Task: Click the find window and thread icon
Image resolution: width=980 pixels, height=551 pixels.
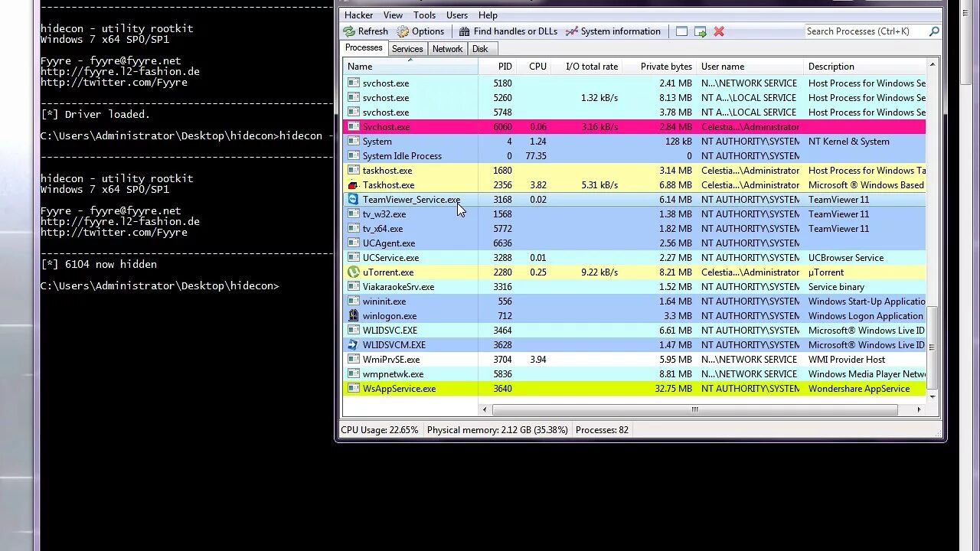Action: pyautogui.click(x=700, y=31)
